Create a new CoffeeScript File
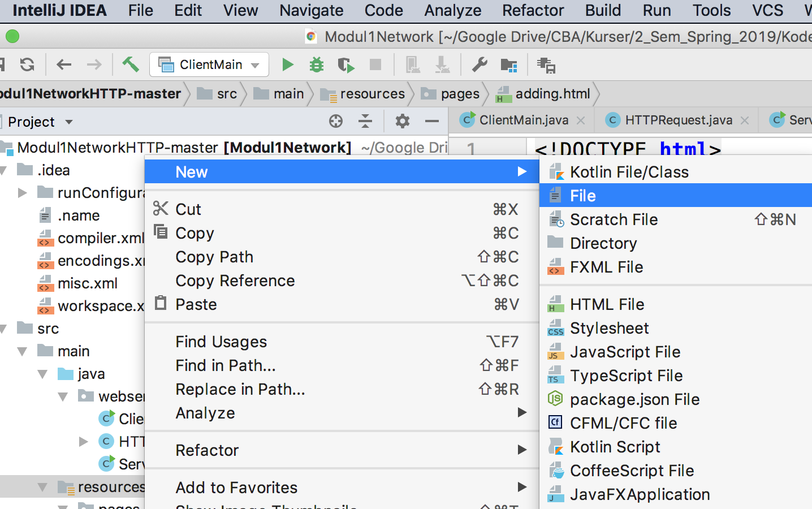The height and width of the screenshot is (509, 812). tap(676, 471)
